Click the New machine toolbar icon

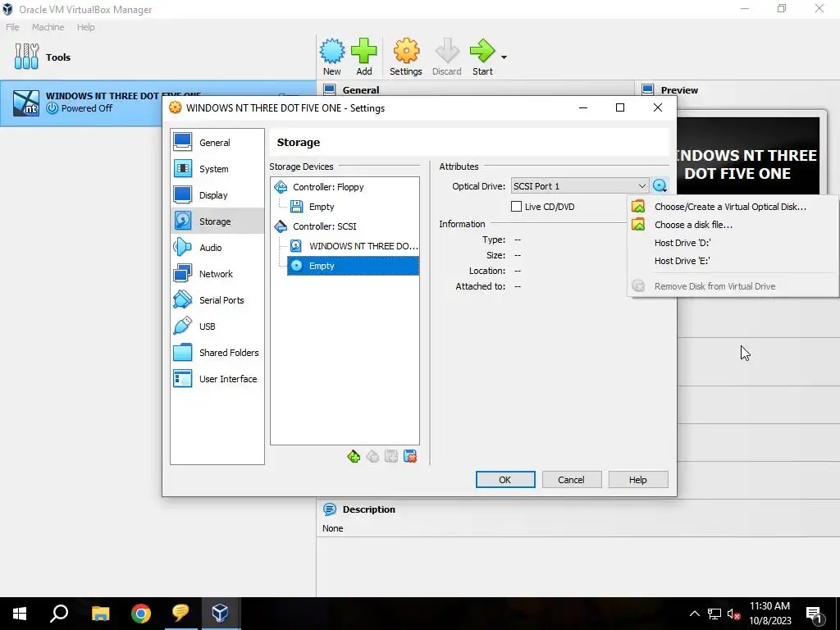pos(331,57)
